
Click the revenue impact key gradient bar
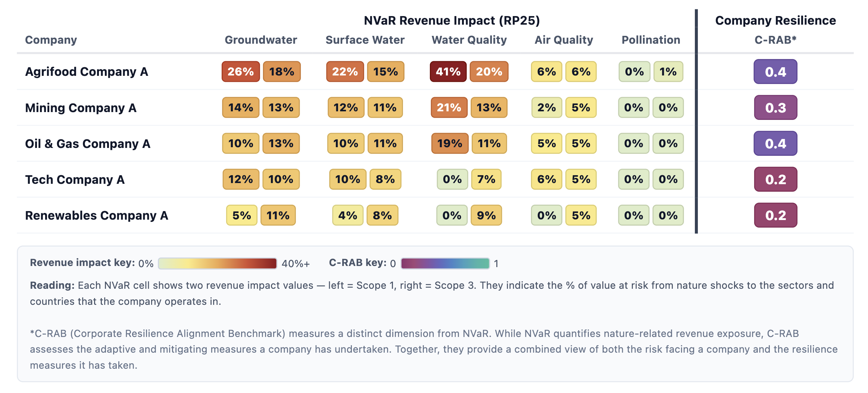click(217, 263)
